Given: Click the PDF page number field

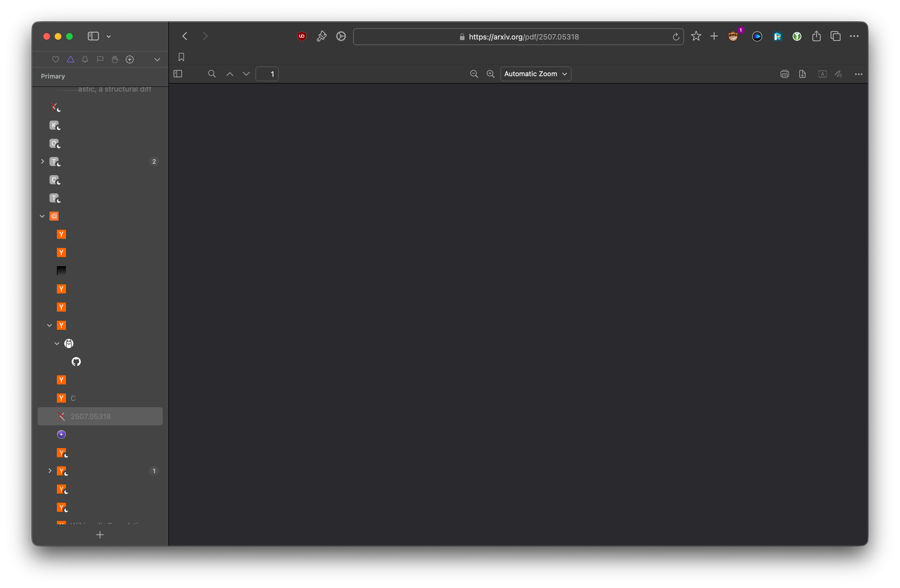Looking at the screenshot, I should pyautogui.click(x=267, y=74).
